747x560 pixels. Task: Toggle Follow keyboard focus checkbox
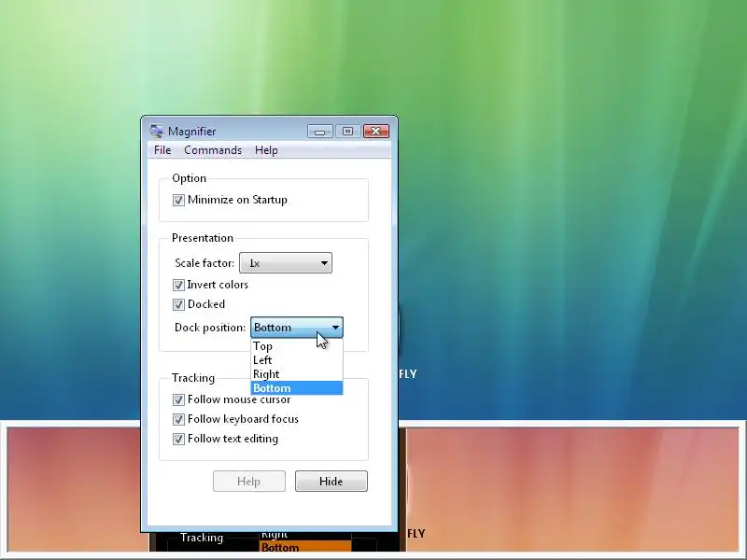(178, 419)
